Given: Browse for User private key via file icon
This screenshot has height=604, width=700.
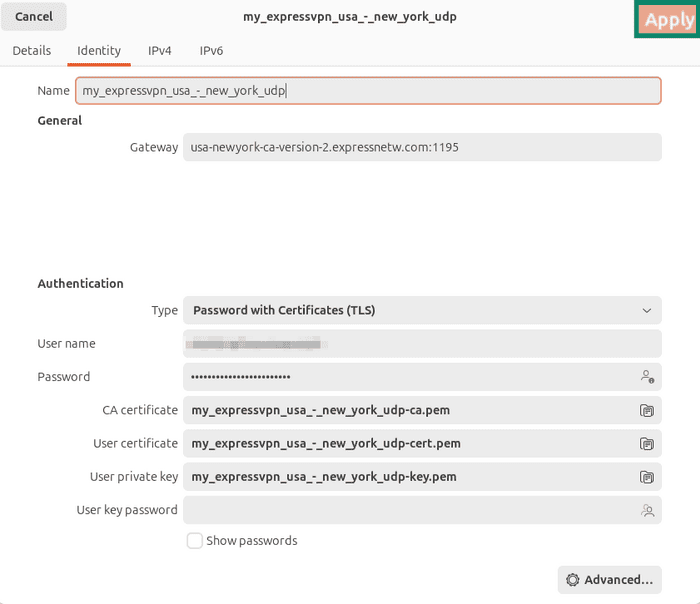Looking at the screenshot, I should click(x=647, y=477).
